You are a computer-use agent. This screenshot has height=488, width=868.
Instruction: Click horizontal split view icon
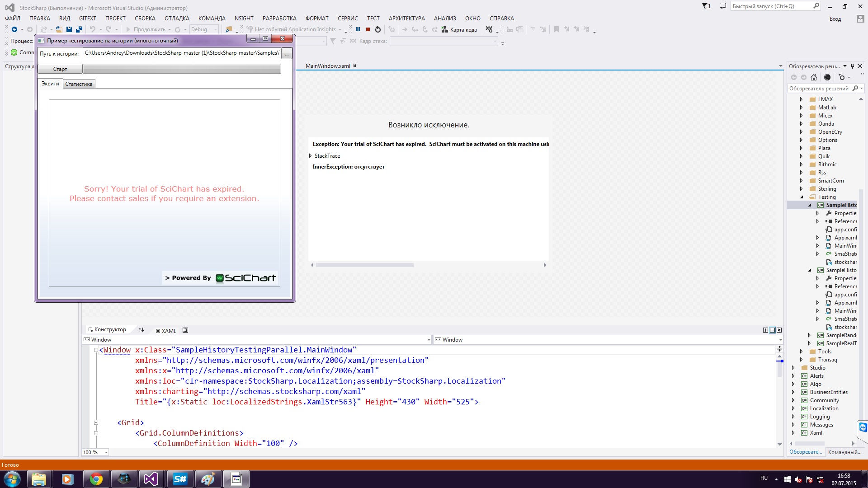click(772, 330)
